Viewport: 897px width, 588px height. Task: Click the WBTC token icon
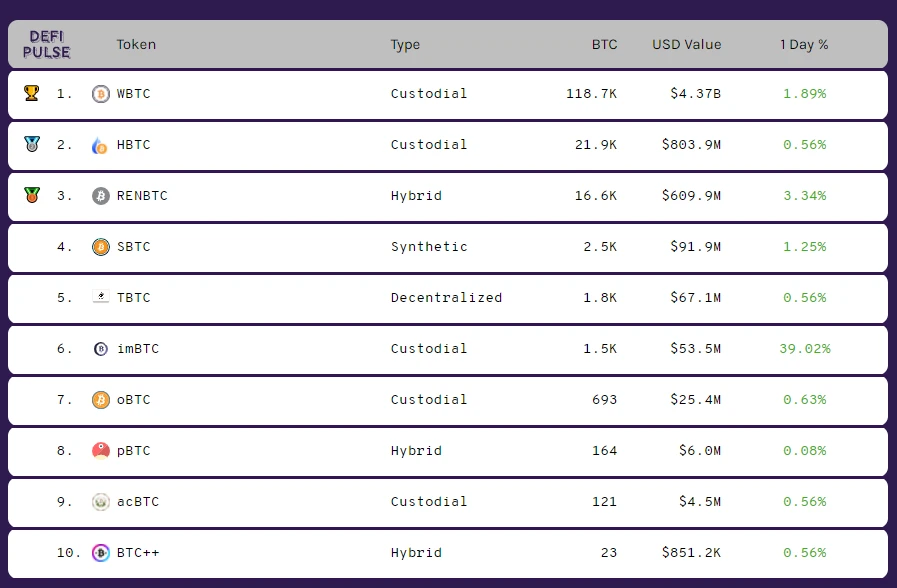click(x=101, y=94)
